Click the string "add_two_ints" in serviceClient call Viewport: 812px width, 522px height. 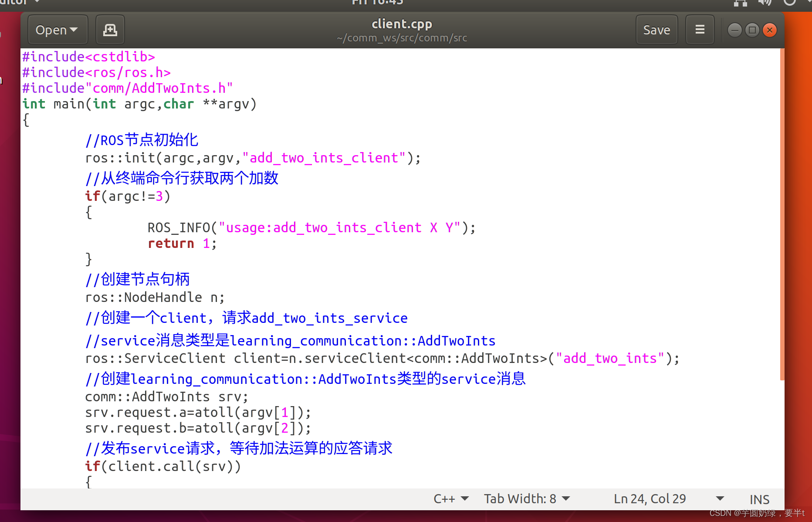coord(610,358)
